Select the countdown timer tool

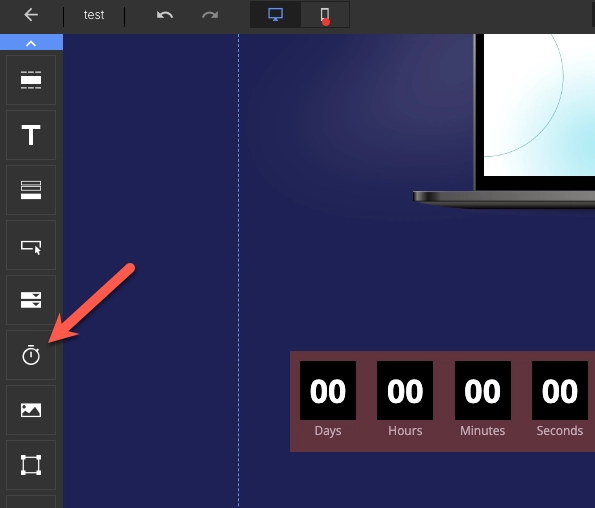point(31,355)
